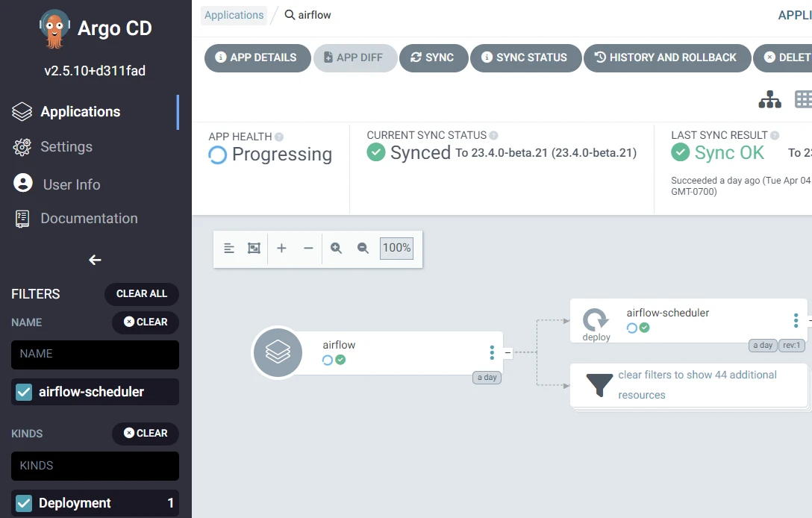Click the plus expand all icon
The image size is (812, 518).
(x=281, y=248)
